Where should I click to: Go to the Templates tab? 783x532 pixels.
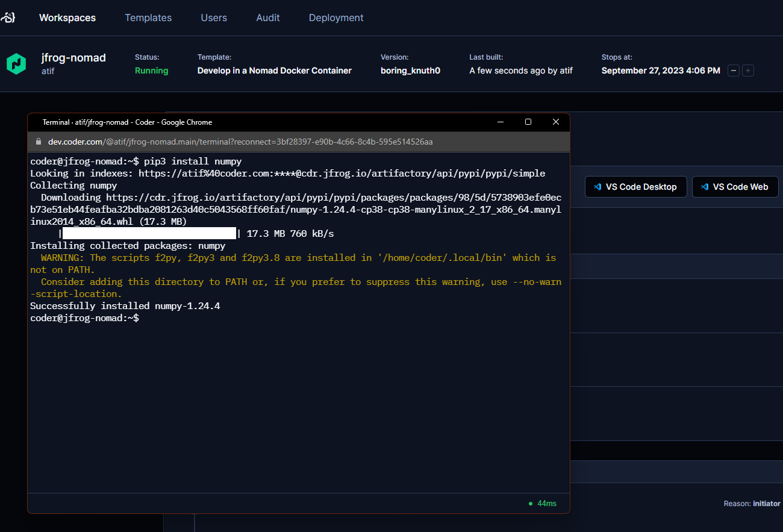click(148, 17)
